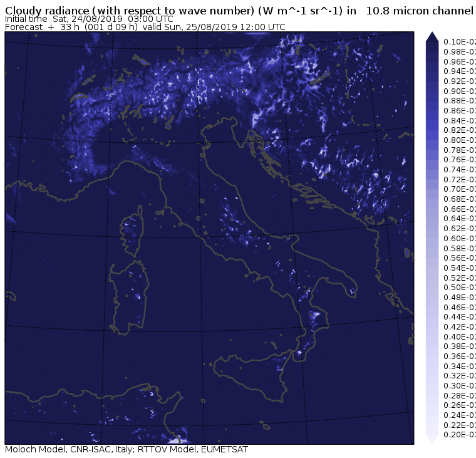Click the colorbar label 0.32E-03

[460, 376]
